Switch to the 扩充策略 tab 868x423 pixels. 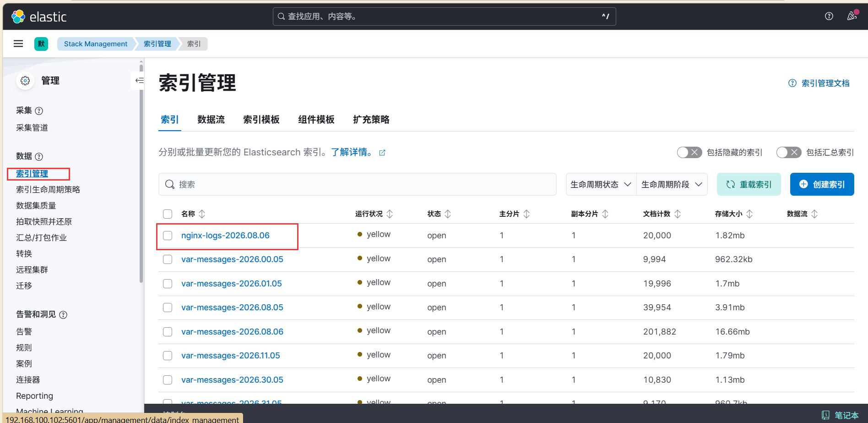tap(371, 120)
